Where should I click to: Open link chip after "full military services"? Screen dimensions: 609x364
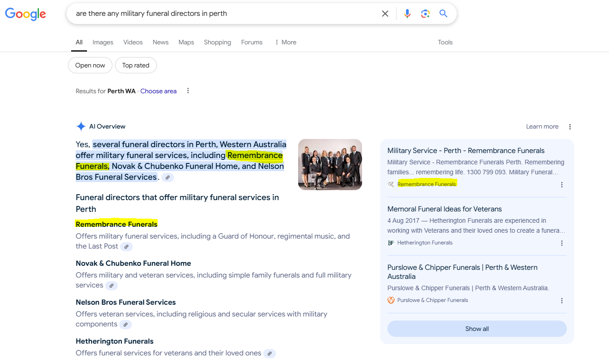click(x=111, y=286)
